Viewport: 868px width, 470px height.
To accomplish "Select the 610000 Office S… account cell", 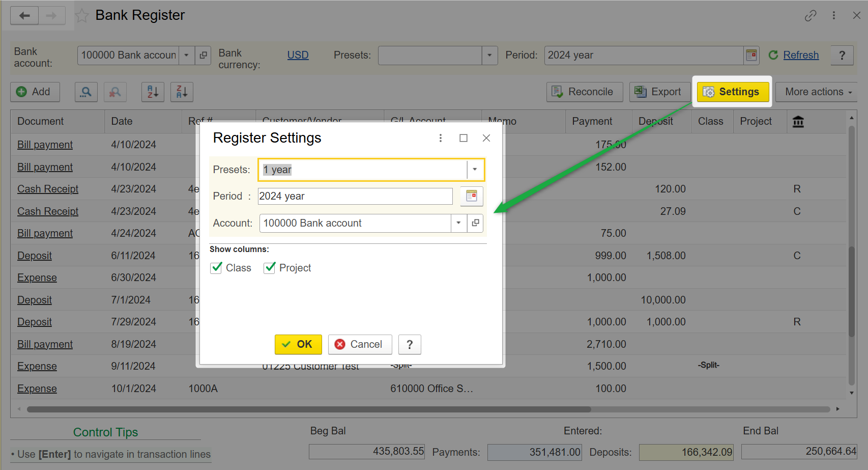I will click(432, 389).
